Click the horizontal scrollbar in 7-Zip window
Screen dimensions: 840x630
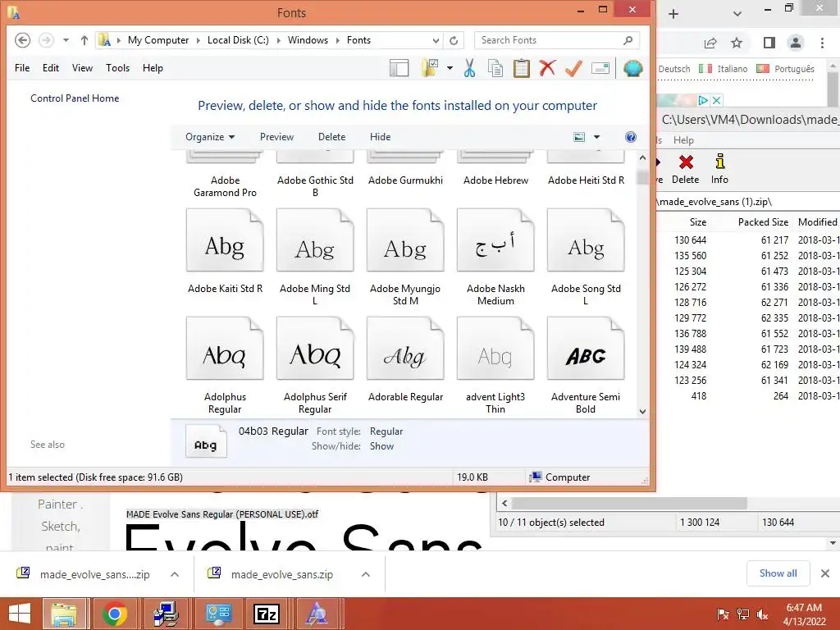tap(629, 504)
